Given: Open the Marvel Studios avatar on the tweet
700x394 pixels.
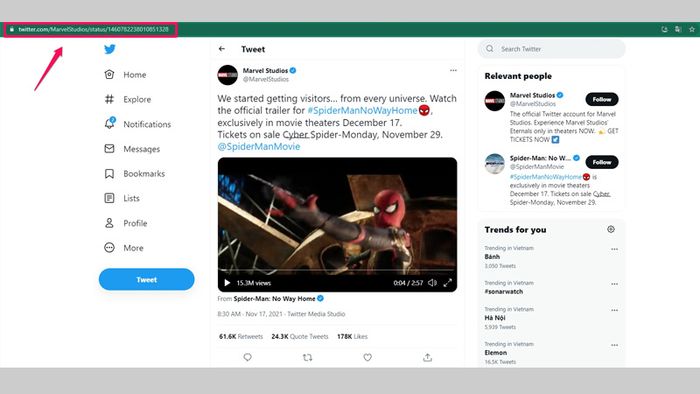Looking at the screenshot, I should 228,75.
